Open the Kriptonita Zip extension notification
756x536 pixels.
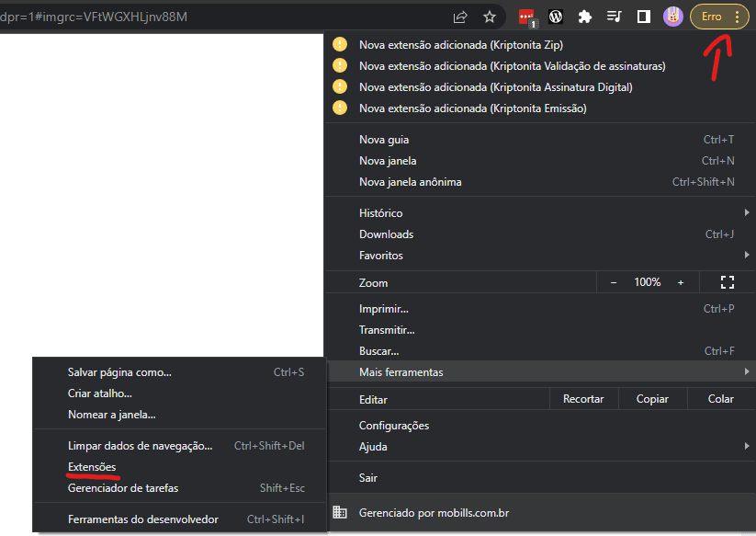(x=460, y=44)
